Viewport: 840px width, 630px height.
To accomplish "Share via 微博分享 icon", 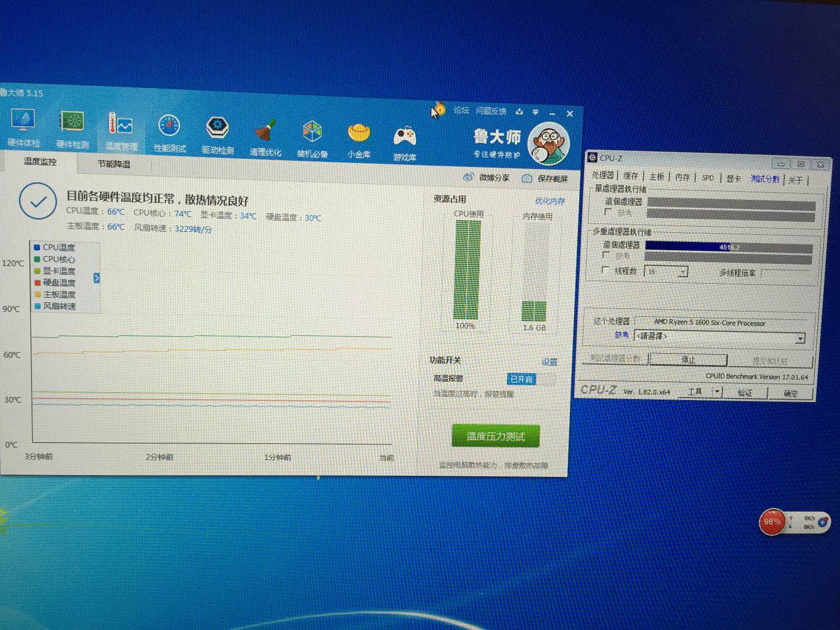I will pyautogui.click(x=468, y=177).
